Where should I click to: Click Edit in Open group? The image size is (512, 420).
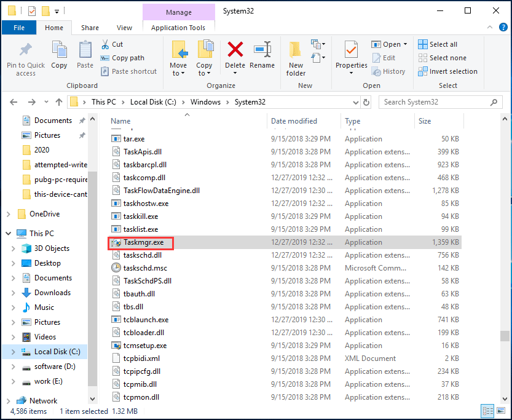point(384,58)
